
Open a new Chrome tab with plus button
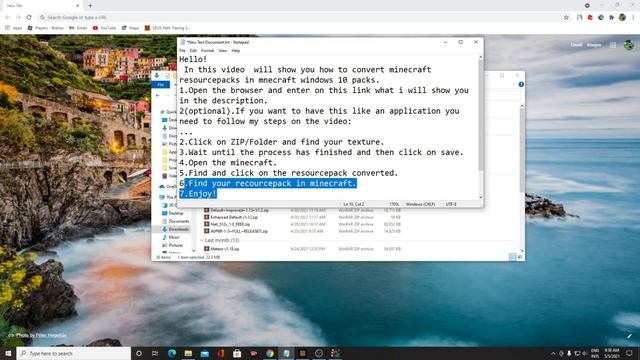point(90,6)
